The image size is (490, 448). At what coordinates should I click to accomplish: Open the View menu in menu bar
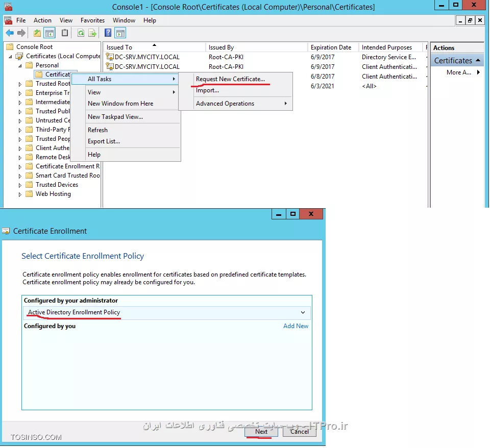pyautogui.click(x=66, y=20)
